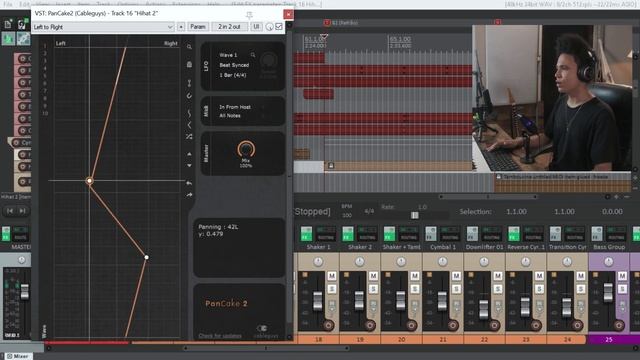This screenshot has width=640, height=360.
Task: Open the In From Host MIDI dropdown
Action: (235, 107)
